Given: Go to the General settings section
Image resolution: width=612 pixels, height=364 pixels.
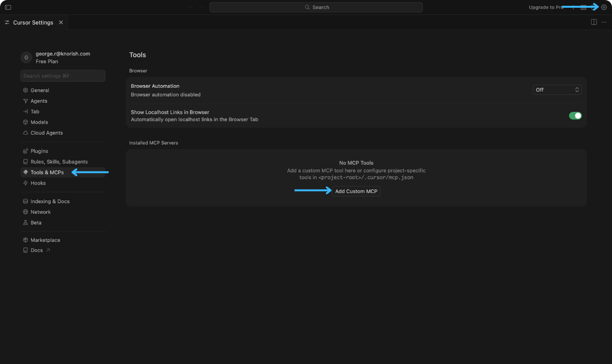Looking at the screenshot, I should 40,90.
